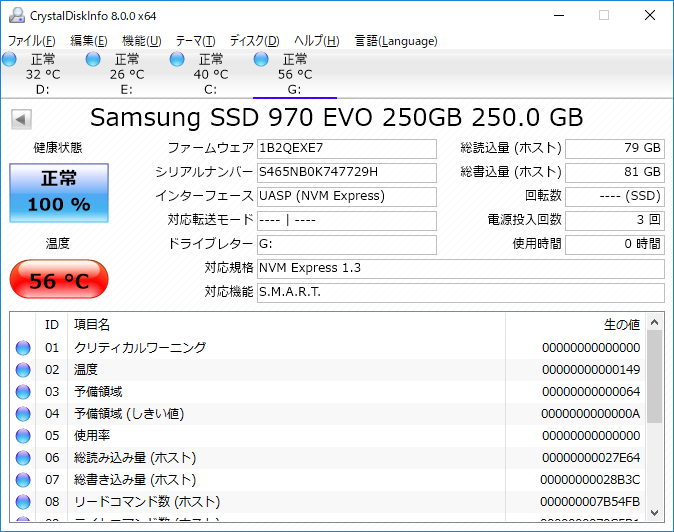Click the drive letter field G:
The image size is (674, 532).
[x=347, y=245]
